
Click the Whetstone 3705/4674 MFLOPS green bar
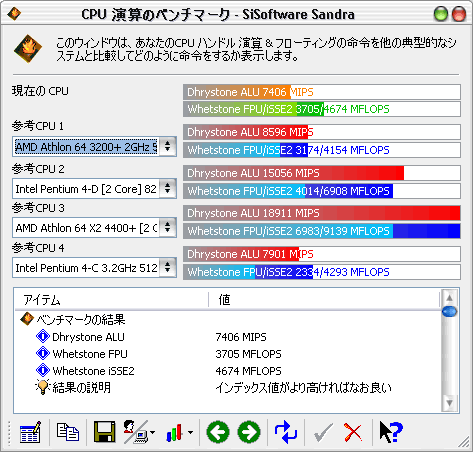tap(322, 109)
